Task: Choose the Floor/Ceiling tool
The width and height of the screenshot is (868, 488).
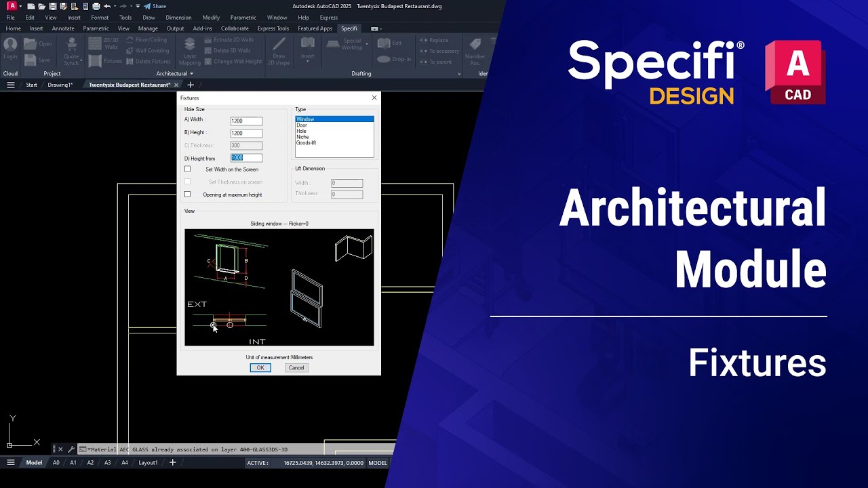Action: (x=146, y=40)
